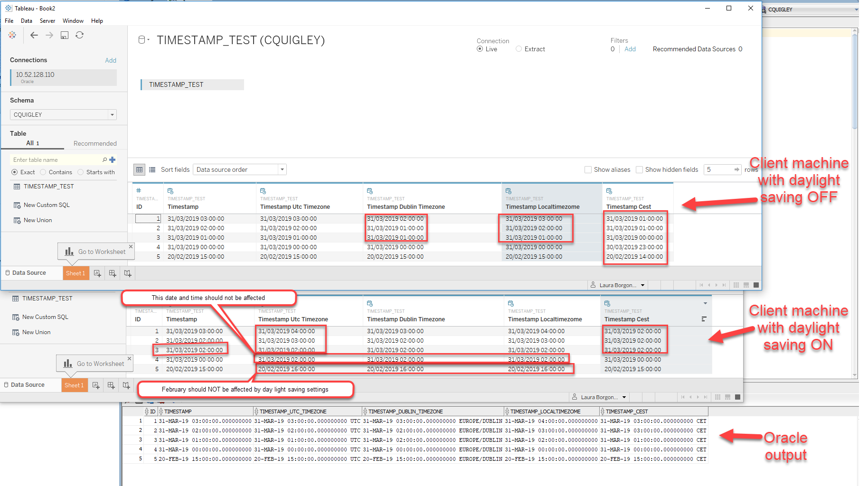Image resolution: width=868 pixels, height=486 pixels.
Task: Open the Data menu
Action: 27,21
